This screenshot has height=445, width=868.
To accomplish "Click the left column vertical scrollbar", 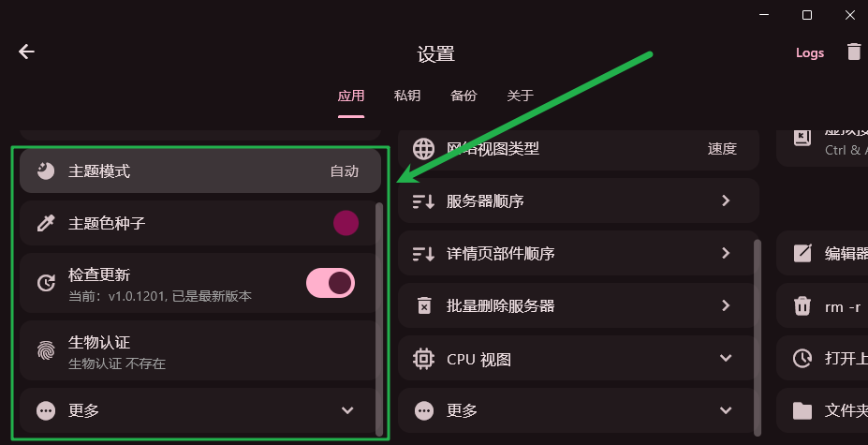I will point(379,319).
